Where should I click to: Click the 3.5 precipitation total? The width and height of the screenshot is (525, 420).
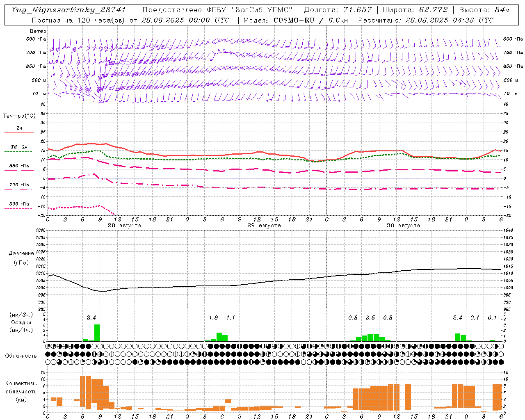coord(370,318)
